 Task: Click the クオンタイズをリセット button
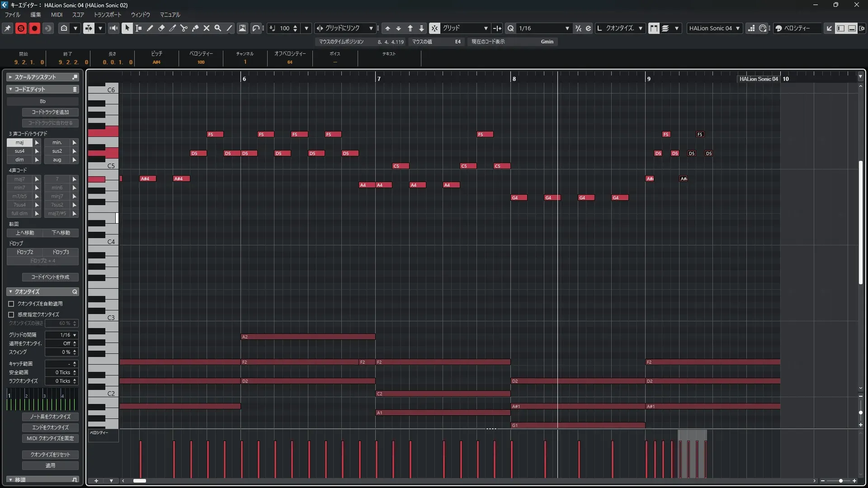[50, 455]
